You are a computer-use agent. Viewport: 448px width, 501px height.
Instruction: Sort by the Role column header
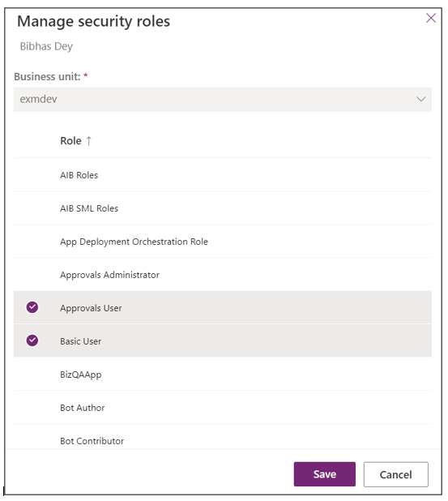[71, 141]
